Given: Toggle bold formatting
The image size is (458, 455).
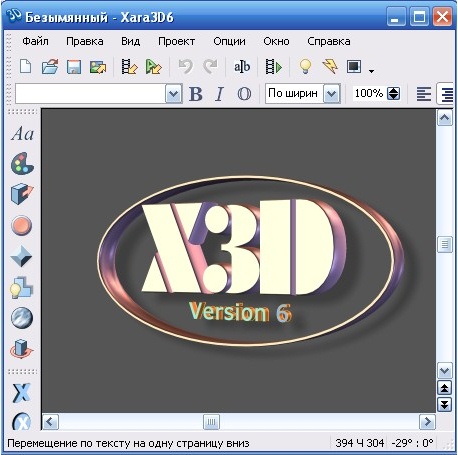Looking at the screenshot, I should (x=196, y=94).
